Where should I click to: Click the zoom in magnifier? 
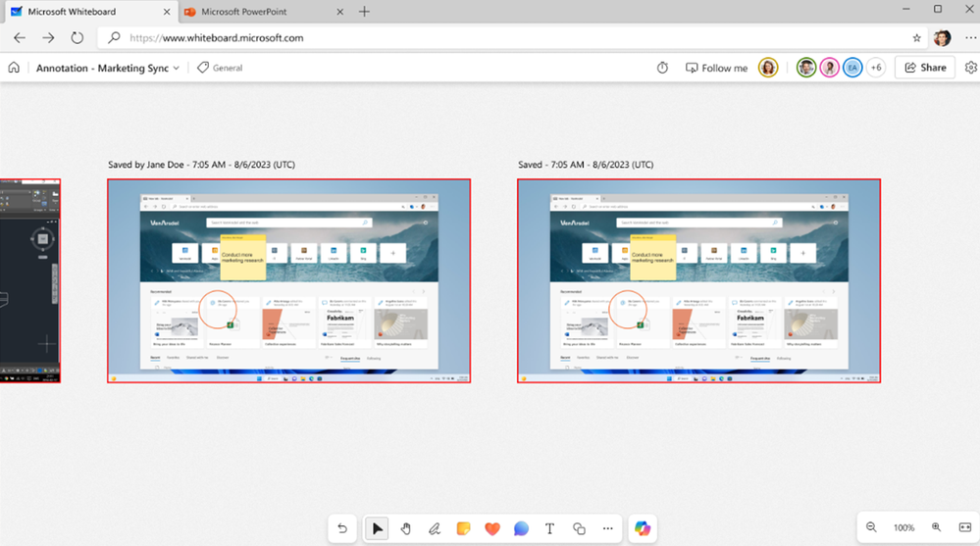pos(936,527)
